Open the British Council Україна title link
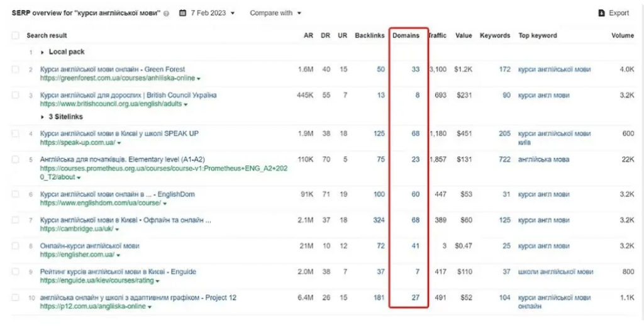644x326 pixels. point(128,95)
